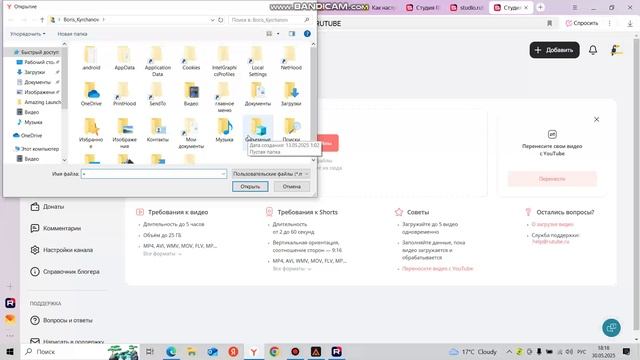Select the NetHood folder
This screenshot has height=360, width=640.
pos(291,58)
